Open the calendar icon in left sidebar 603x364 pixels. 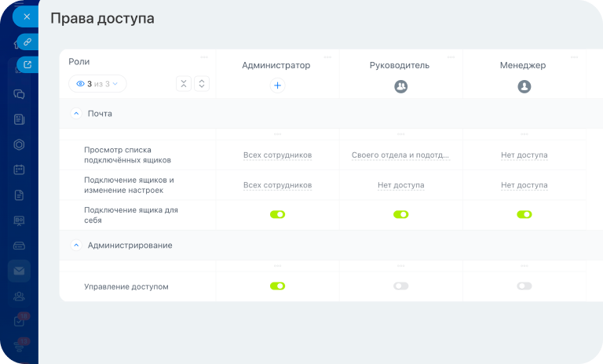click(19, 169)
